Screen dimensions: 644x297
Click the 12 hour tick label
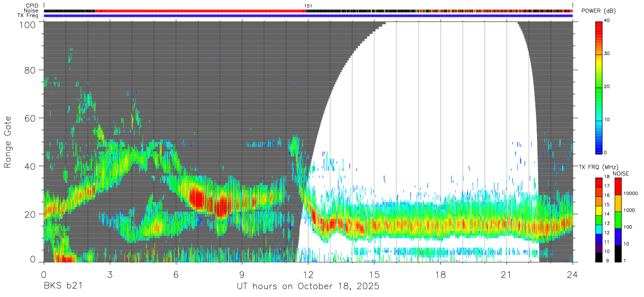click(x=308, y=274)
